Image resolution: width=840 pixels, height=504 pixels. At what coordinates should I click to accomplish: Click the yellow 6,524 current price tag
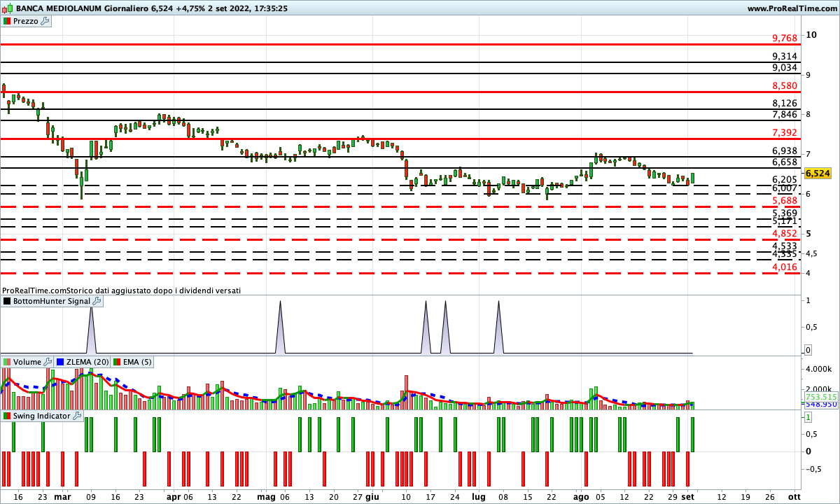818,173
